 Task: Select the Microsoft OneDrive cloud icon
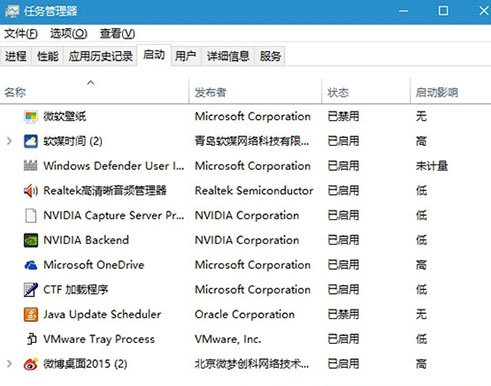(31, 265)
